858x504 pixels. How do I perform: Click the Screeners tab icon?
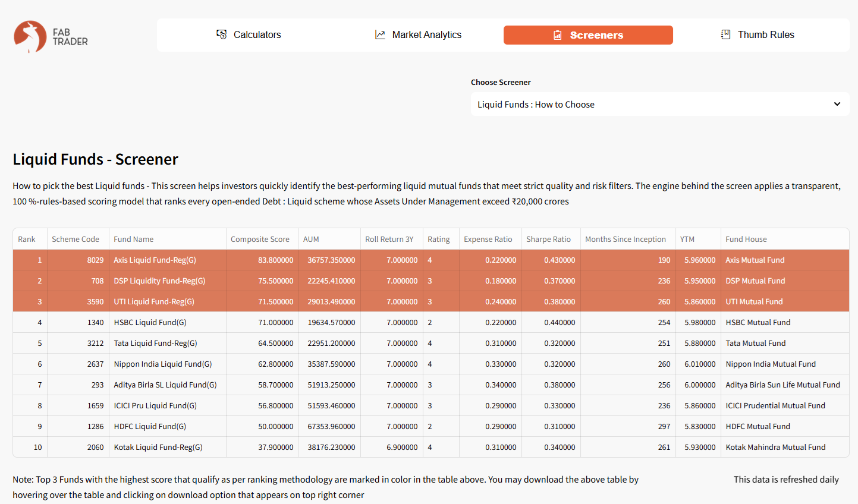557,35
